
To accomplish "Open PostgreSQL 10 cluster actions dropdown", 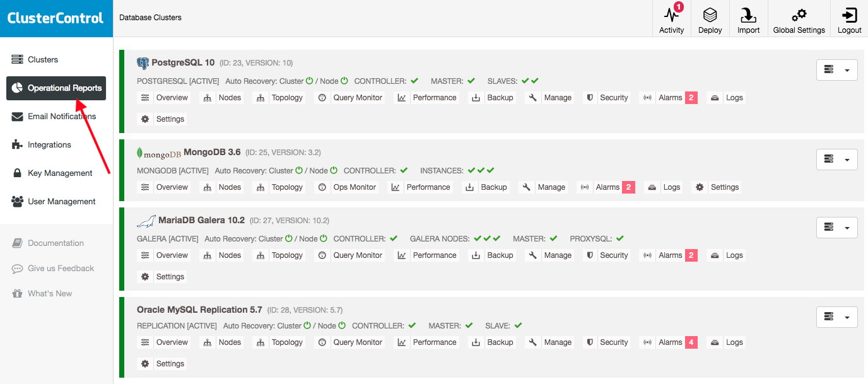I will (x=836, y=70).
